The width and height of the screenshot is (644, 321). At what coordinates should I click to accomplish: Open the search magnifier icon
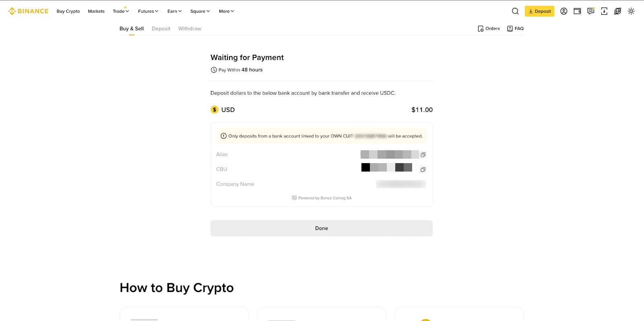click(515, 11)
